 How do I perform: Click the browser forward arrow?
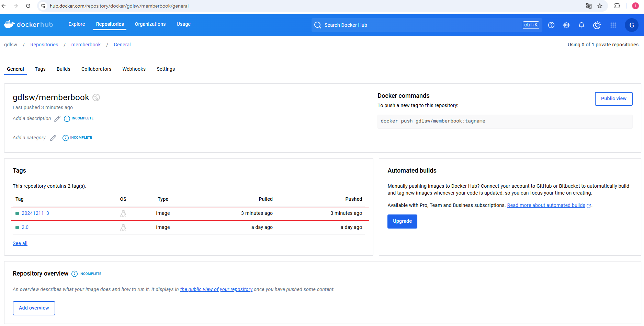point(16,6)
